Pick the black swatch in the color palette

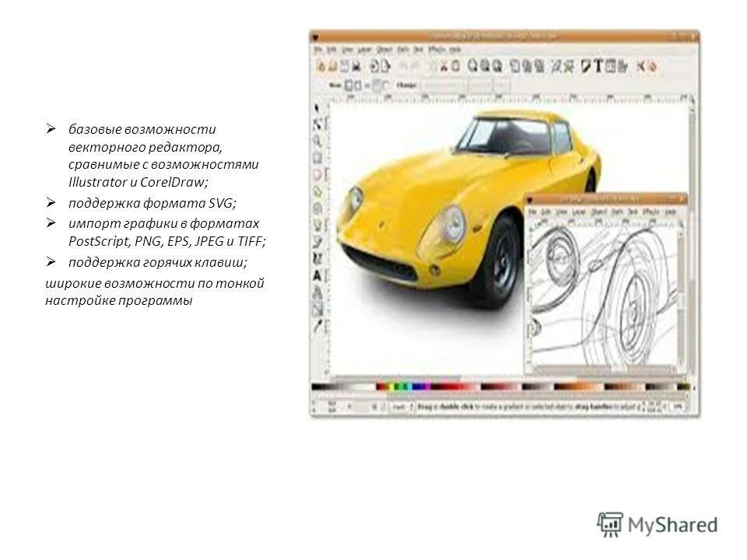316,387
